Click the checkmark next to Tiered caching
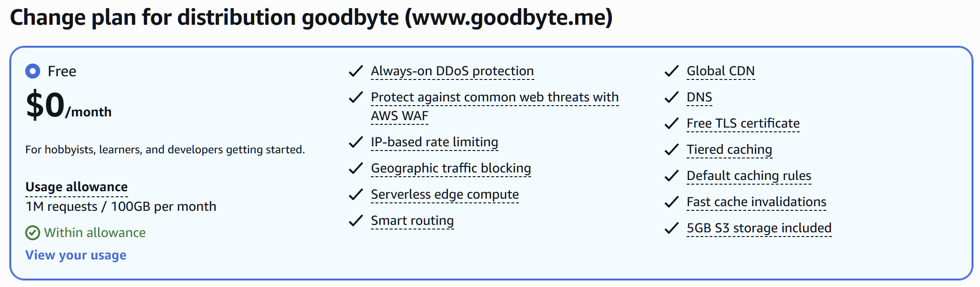Viewport: 980px width, 287px height. (x=671, y=150)
